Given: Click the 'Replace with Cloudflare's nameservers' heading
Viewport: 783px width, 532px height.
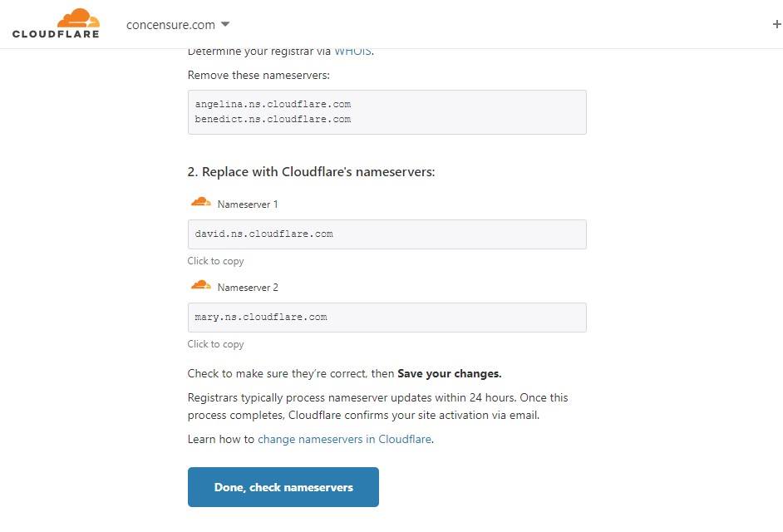Looking at the screenshot, I should (x=311, y=172).
